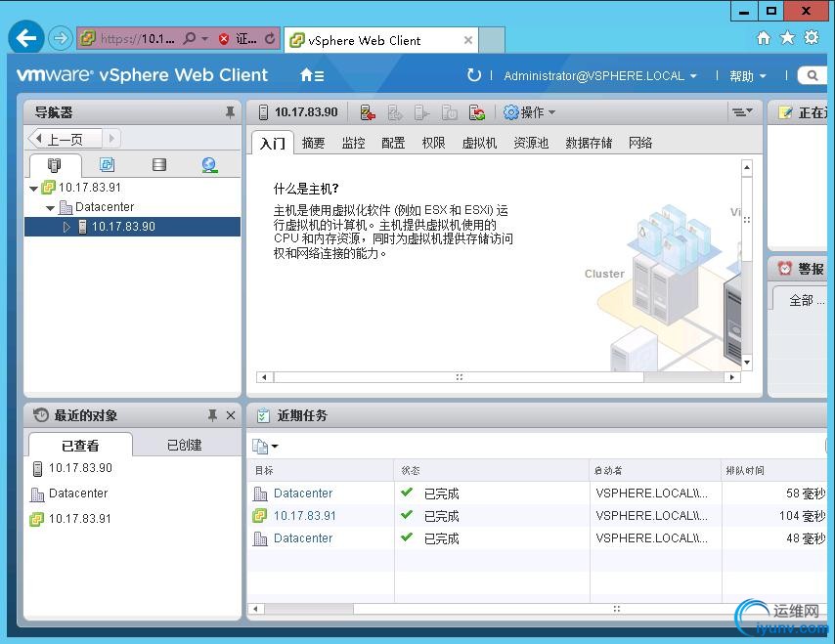Open the vSphere home menu icon
Image resolution: width=835 pixels, height=644 pixels.
coord(312,75)
